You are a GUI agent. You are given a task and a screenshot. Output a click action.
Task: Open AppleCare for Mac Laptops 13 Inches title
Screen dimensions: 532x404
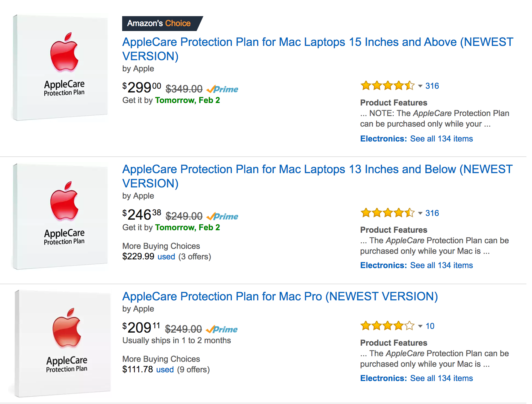point(317,169)
